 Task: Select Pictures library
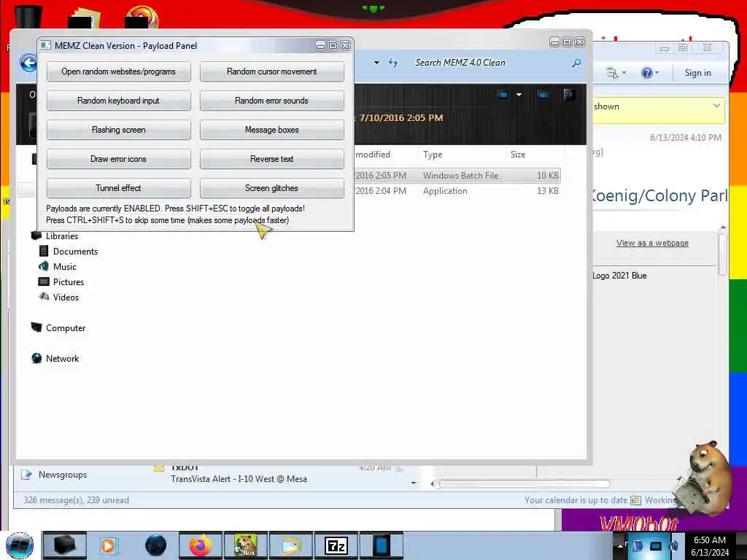click(x=68, y=282)
